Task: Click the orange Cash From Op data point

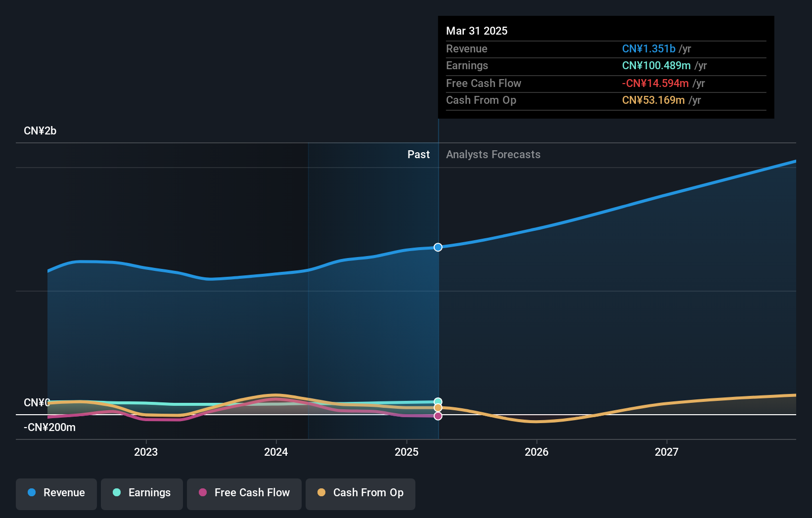Action: tap(438, 408)
